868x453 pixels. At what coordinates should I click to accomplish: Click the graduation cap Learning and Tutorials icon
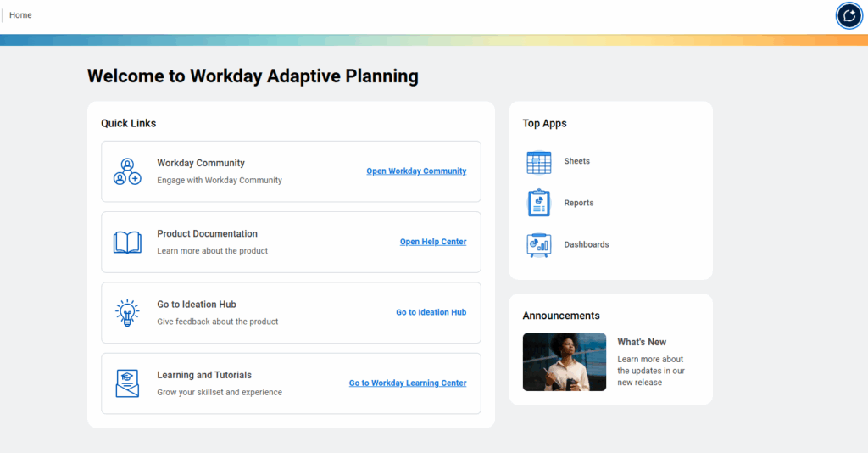click(x=127, y=383)
